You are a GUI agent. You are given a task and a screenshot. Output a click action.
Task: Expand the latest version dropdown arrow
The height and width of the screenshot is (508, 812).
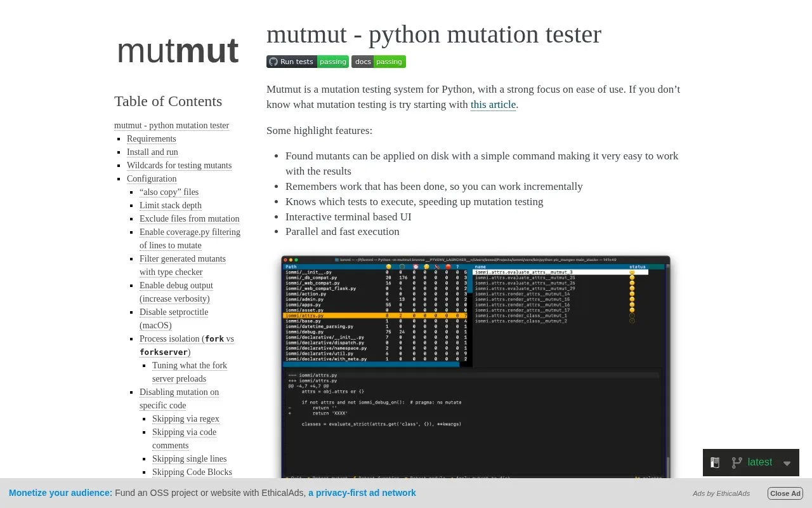[787, 463]
